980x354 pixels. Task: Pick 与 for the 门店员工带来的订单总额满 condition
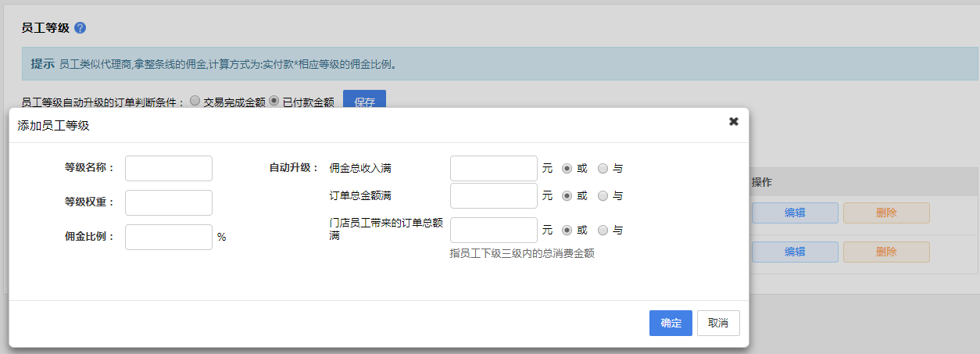tap(603, 230)
